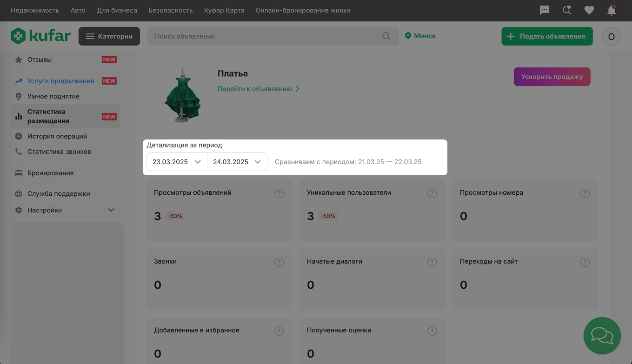Image resolution: width=632 pixels, height=364 pixels.
Task: Open Статистика размещения sidebar item
Action: (x=66, y=116)
